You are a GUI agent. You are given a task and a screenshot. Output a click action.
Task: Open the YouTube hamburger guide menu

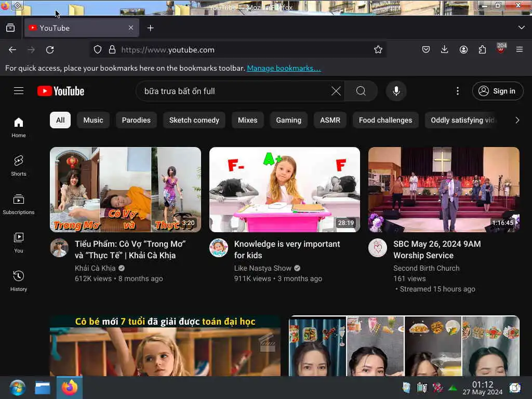(19, 91)
